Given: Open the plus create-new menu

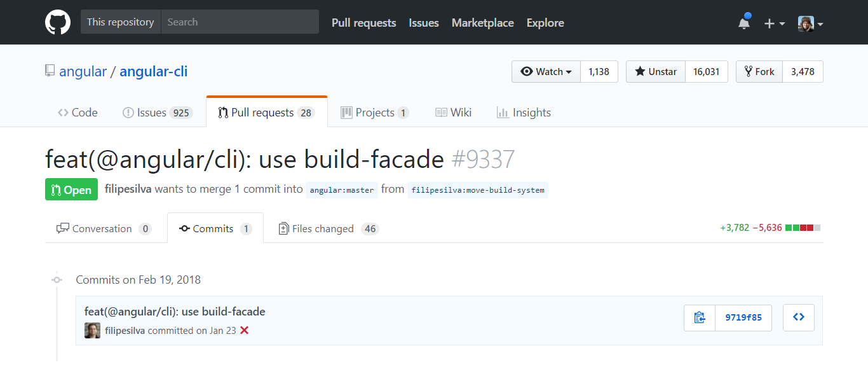Looking at the screenshot, I should [775, 23].
